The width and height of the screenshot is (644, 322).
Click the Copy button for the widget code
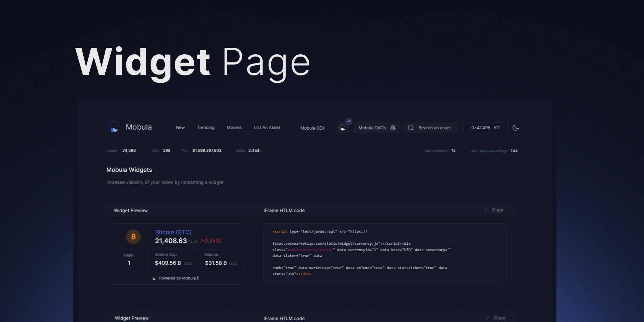pyautogui.click(x=497, y=210)
